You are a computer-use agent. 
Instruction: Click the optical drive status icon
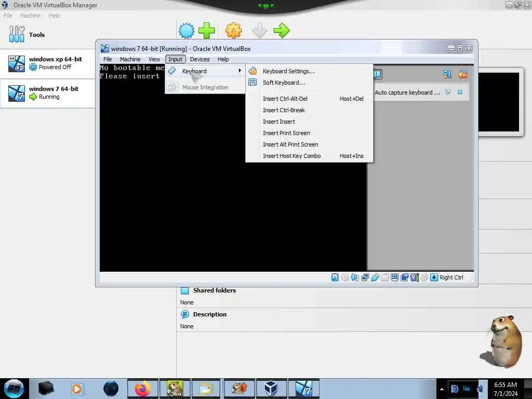tap(345, 277)
